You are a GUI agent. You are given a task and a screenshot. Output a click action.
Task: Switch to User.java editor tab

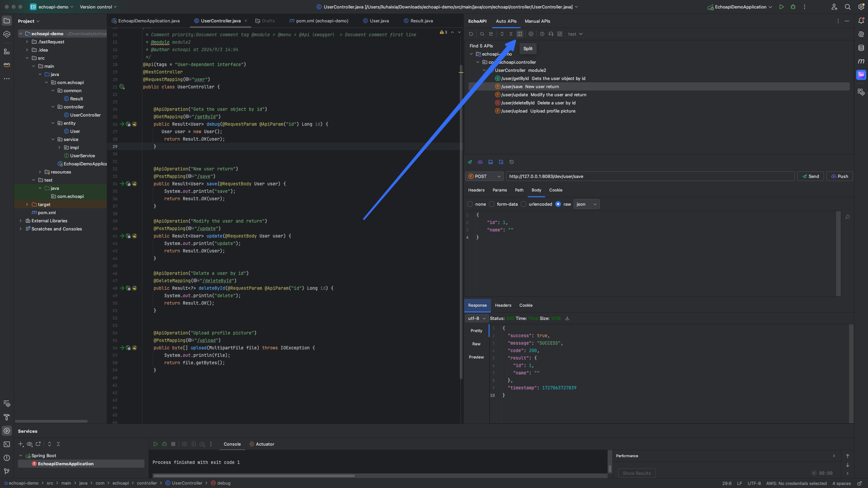click(376, 21)
